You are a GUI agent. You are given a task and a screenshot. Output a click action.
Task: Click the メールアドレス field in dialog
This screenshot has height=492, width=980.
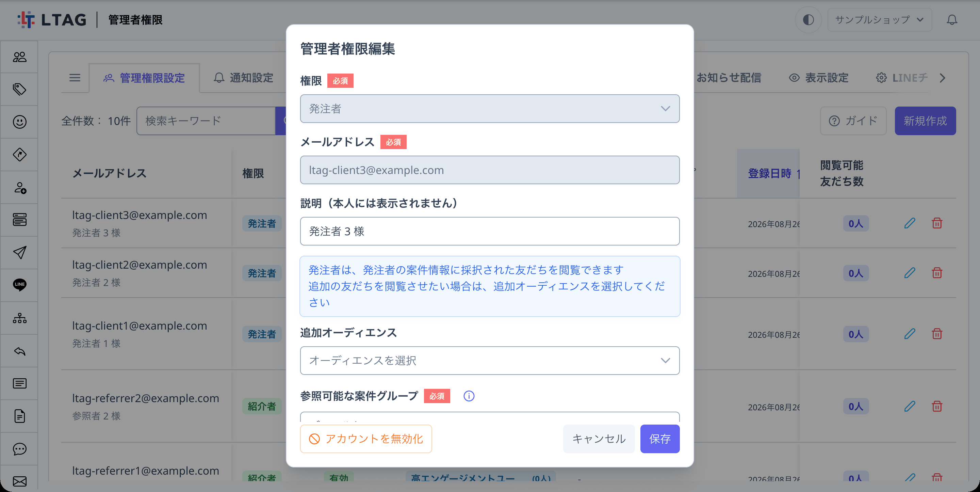click(x=490, y=170)
